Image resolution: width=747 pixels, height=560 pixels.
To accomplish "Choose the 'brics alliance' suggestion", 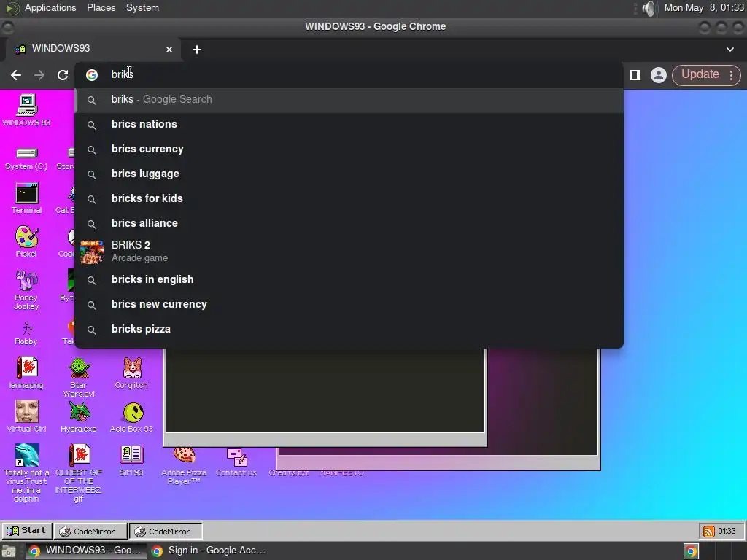I will click(x=349, y=223).
